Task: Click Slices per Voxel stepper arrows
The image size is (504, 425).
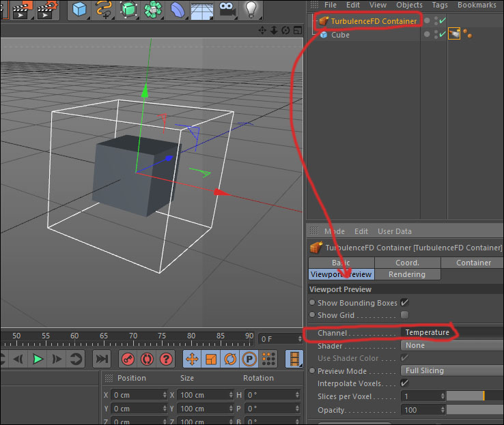Action: coord(443,396)
